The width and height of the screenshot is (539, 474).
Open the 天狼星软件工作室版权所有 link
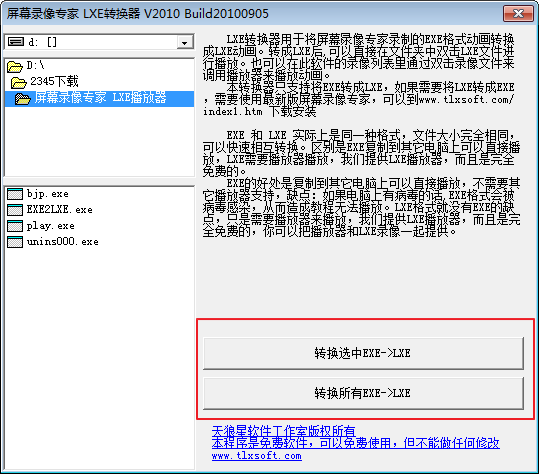pos(283,431)
